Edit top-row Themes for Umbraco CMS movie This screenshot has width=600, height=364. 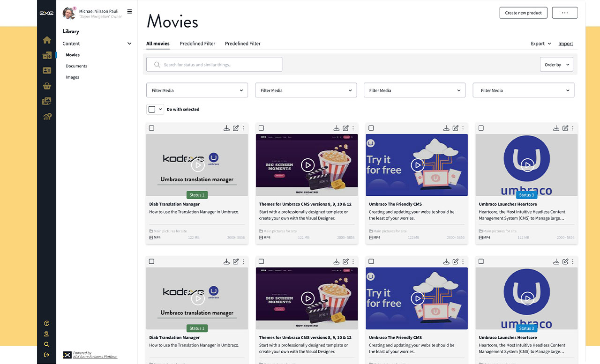point(345,128)
